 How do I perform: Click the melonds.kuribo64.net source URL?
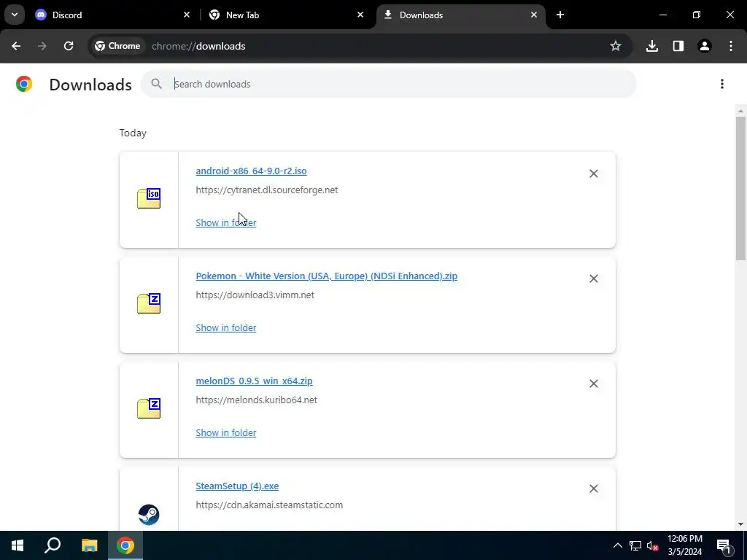(256, 400)
